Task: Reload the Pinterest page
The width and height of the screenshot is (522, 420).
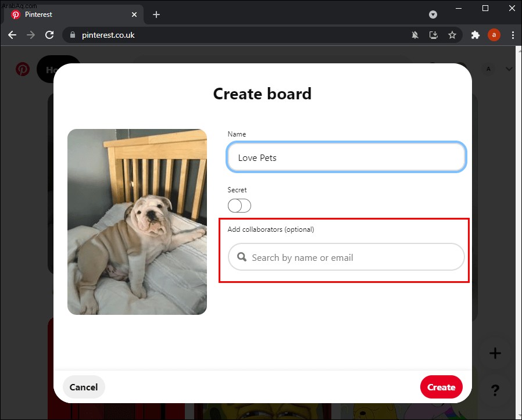Action: [x=49, y=35]
